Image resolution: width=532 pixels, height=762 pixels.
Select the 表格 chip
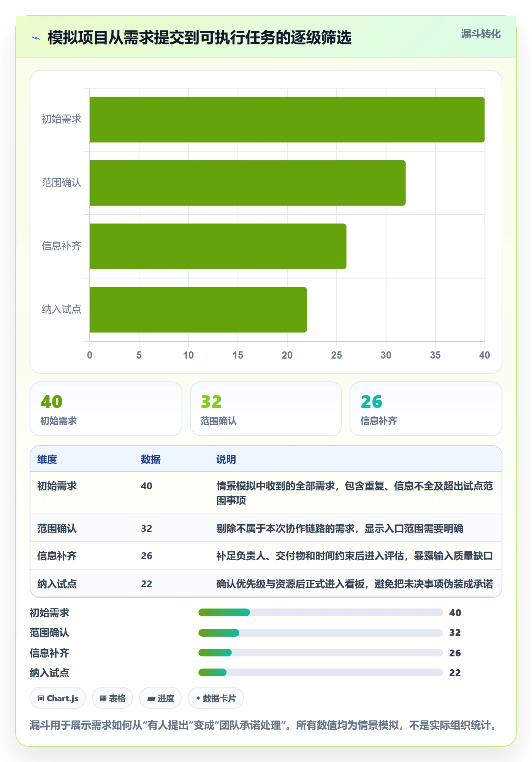coord(112,698)
